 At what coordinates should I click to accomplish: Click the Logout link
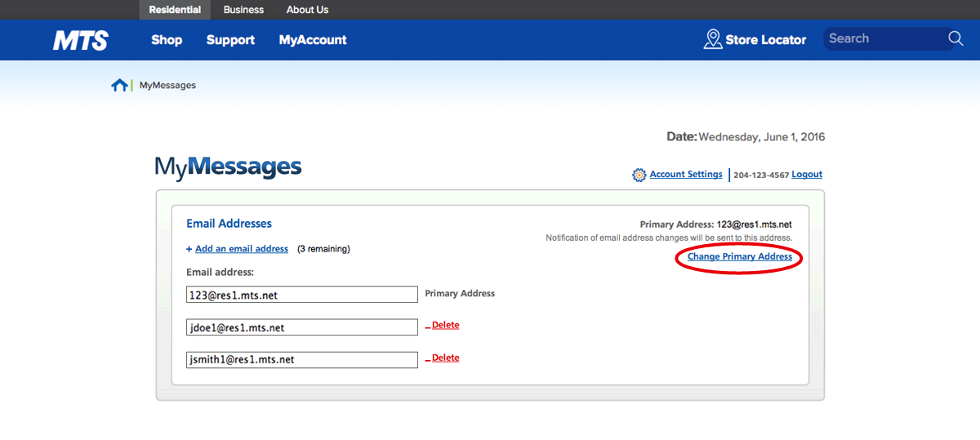click(807, 174)
